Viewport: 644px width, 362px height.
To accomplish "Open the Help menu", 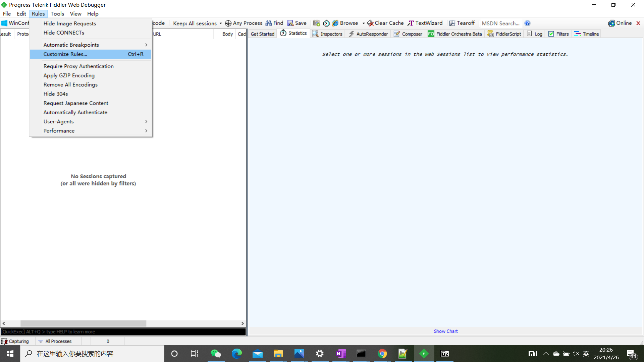I will coord(93,14).
